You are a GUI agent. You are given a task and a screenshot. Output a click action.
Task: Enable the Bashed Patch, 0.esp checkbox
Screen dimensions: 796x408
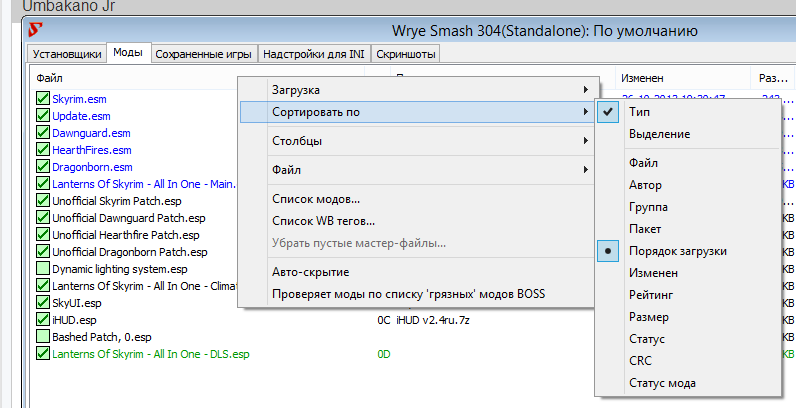tap(43, 336)
